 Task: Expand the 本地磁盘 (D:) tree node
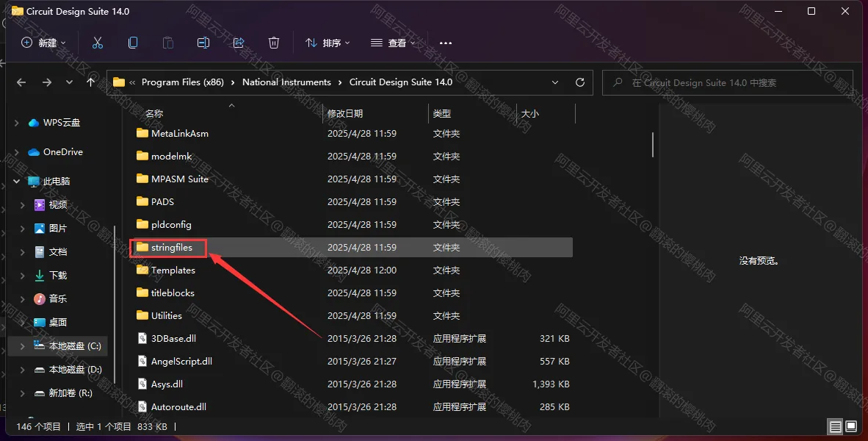pyautogui.click(x=23, y=370)
